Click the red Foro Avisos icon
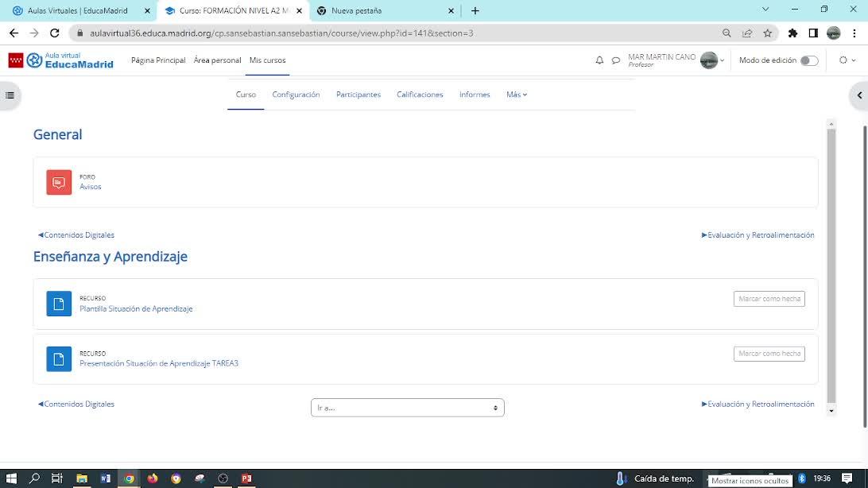 pyautogui.click(x=59, y=182)
